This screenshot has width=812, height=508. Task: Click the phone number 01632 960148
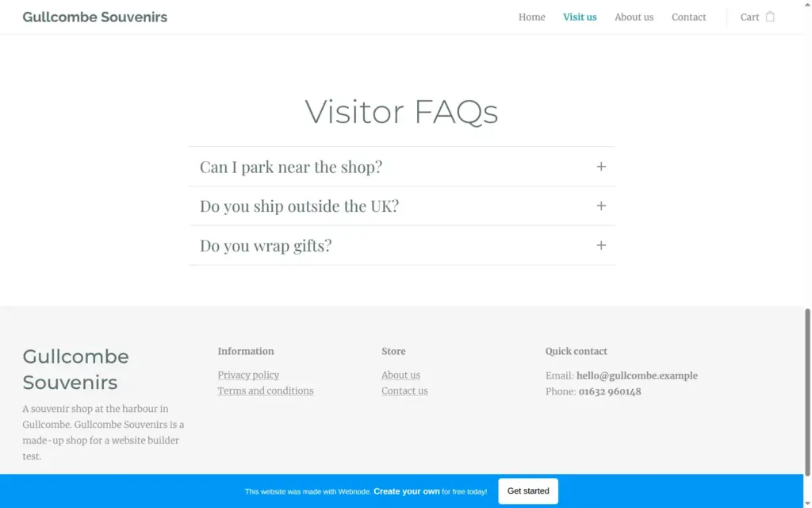pyautogui.click(x=610, y=391)
